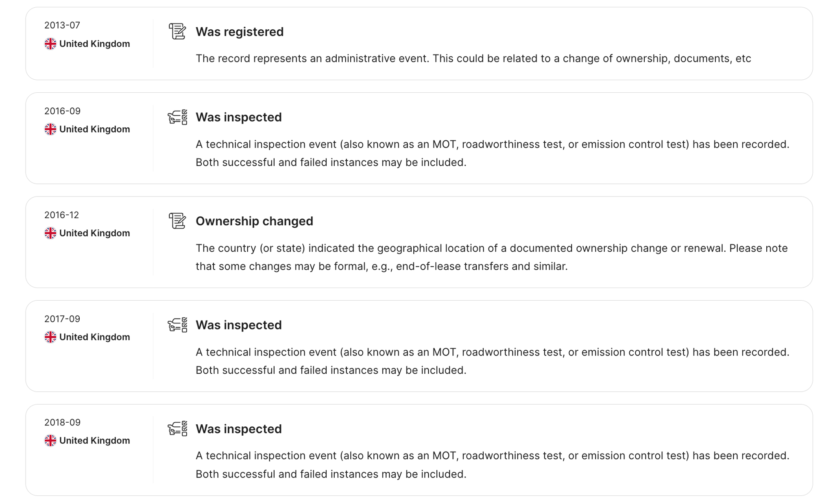Click United Kingdom text in the 2016-09 entry
The image size is (833, 504).
click(94, 129)
